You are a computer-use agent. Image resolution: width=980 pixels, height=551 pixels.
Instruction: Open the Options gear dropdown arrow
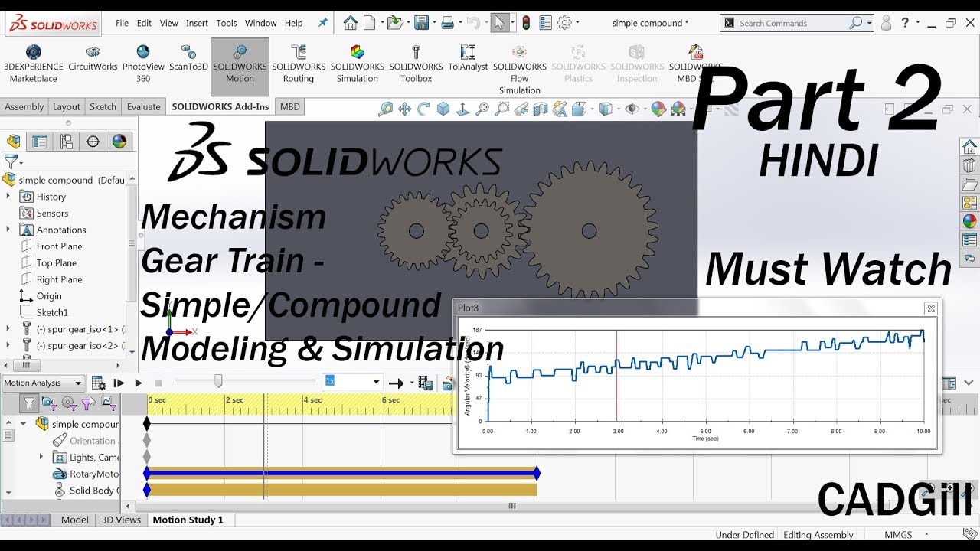[579, 23]
